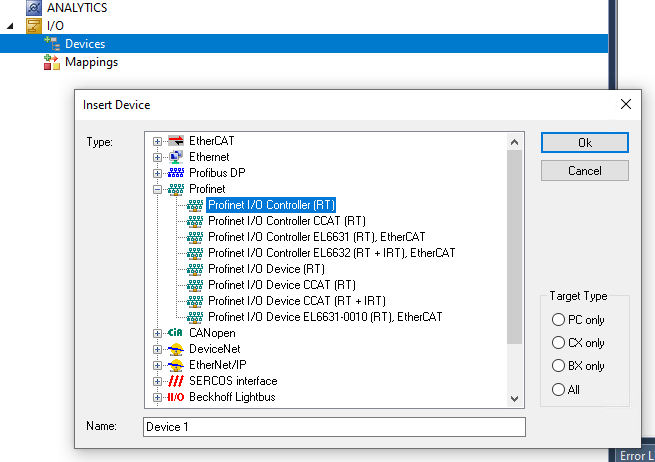Viewport: 655px width, 462px height.
Task: Click the I/O folder icon
Action: (34, 26)
